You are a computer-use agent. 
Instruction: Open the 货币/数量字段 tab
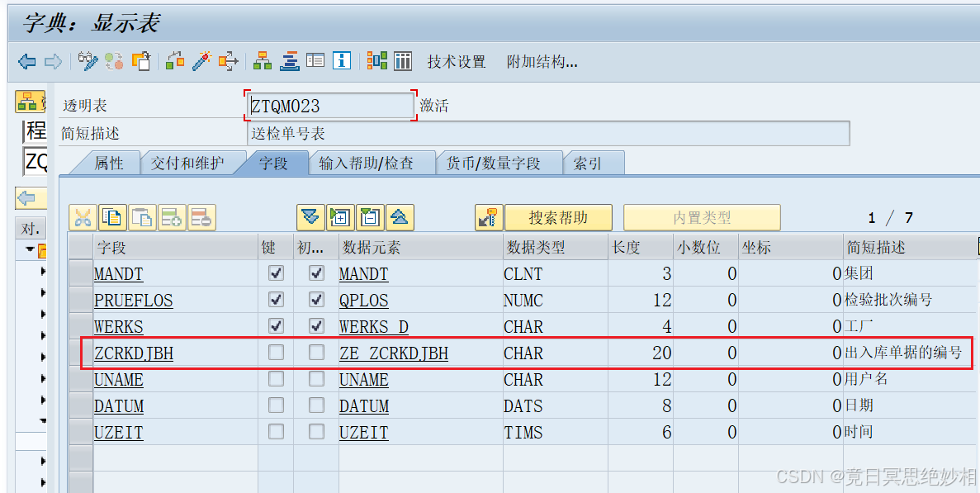493,163
